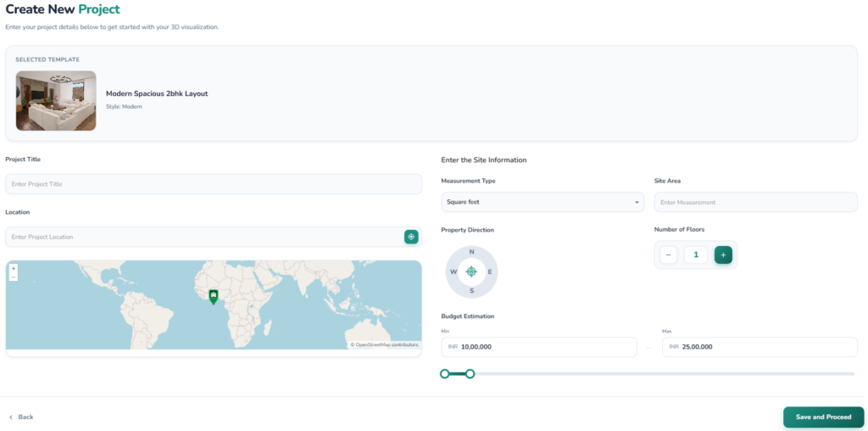
Task: Select South on the property direction compass
Action: tap(472, 290)
